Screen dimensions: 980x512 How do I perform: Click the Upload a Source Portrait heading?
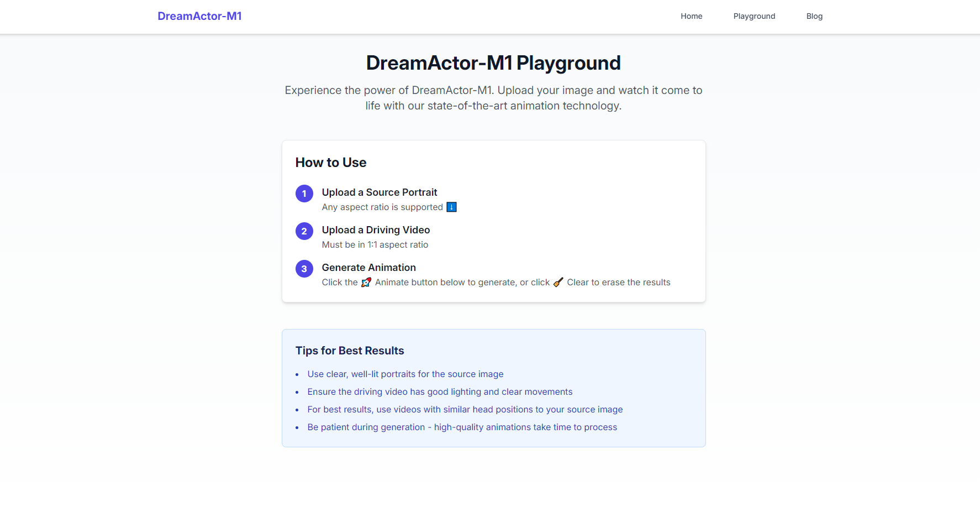point(380,192)
